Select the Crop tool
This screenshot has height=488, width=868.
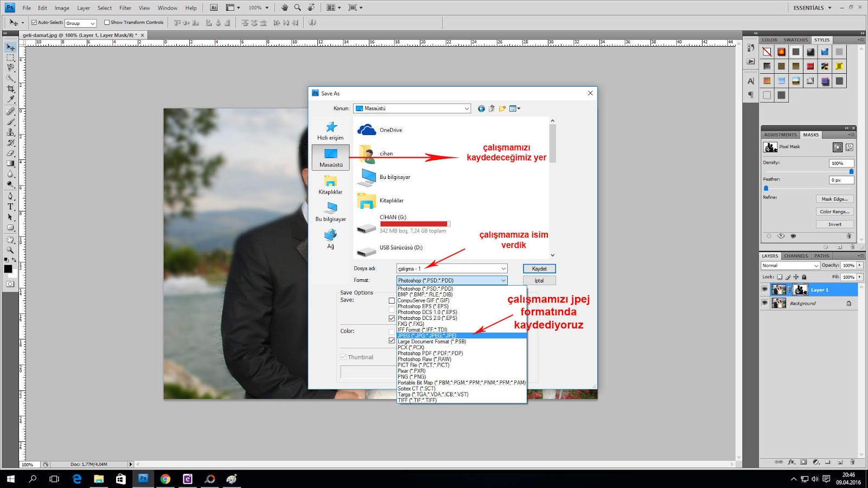click(x=10, y=89)
